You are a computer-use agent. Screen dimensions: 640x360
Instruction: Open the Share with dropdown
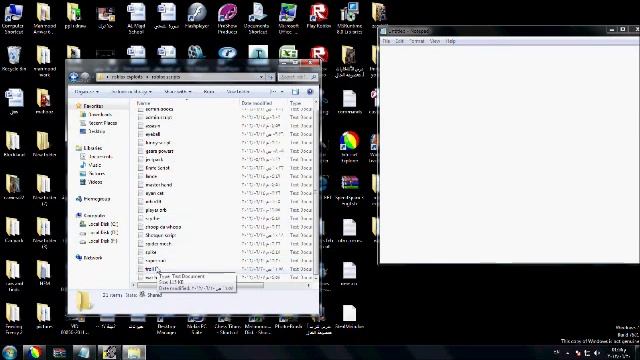point(178,92)
